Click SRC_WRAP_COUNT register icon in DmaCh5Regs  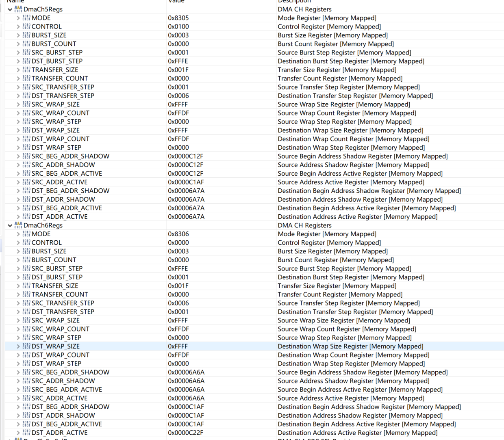coord(26,113)
